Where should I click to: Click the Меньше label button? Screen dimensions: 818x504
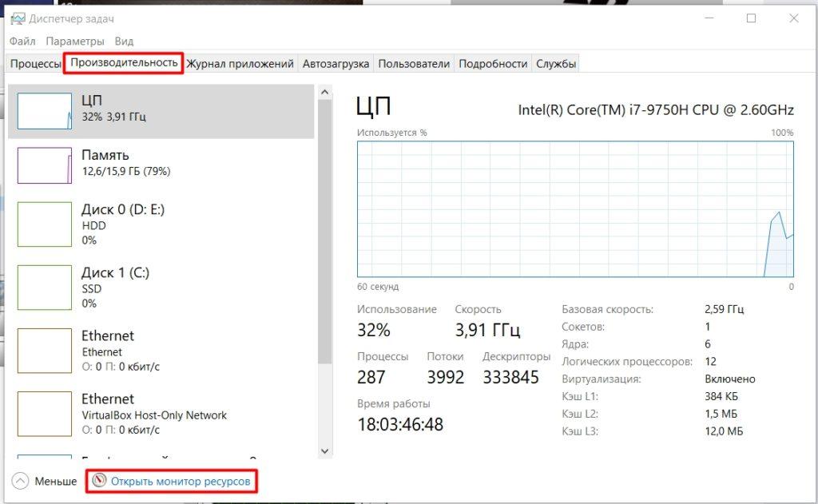tap(55, 481)
